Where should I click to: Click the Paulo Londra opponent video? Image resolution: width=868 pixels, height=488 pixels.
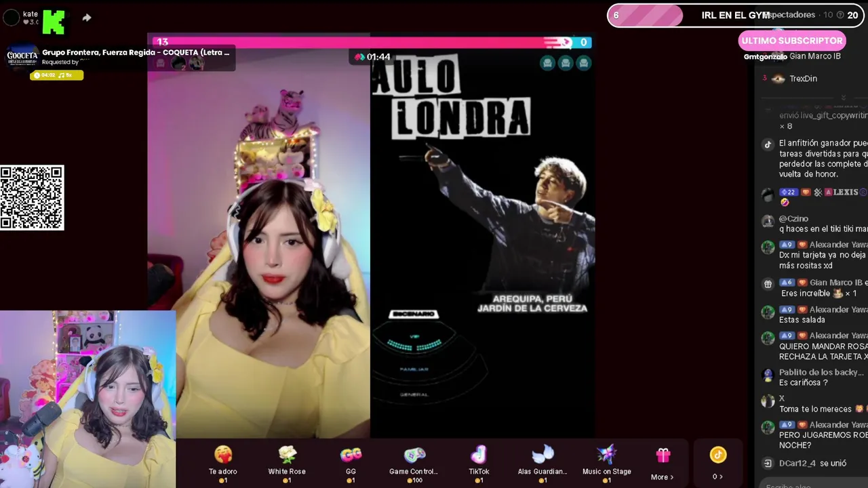click(483, 244)
